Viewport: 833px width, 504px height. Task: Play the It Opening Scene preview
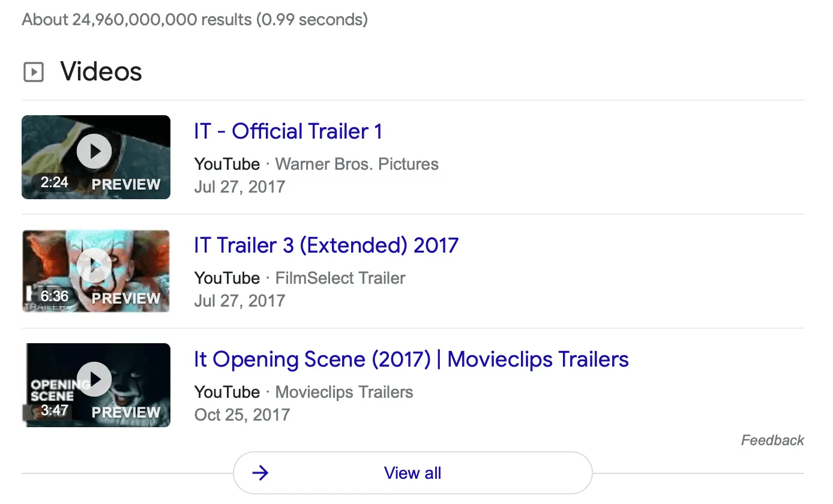[x=94, y=379]
